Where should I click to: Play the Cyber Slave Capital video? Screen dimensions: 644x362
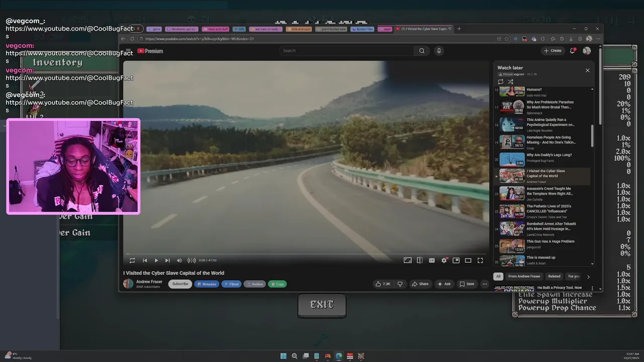pos(156,260)
